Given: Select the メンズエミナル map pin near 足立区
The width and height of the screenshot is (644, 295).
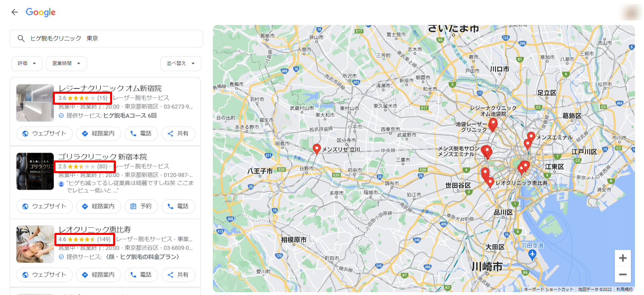Looking at the screenshot, I should pyautogui.click(x=531, y=137).
